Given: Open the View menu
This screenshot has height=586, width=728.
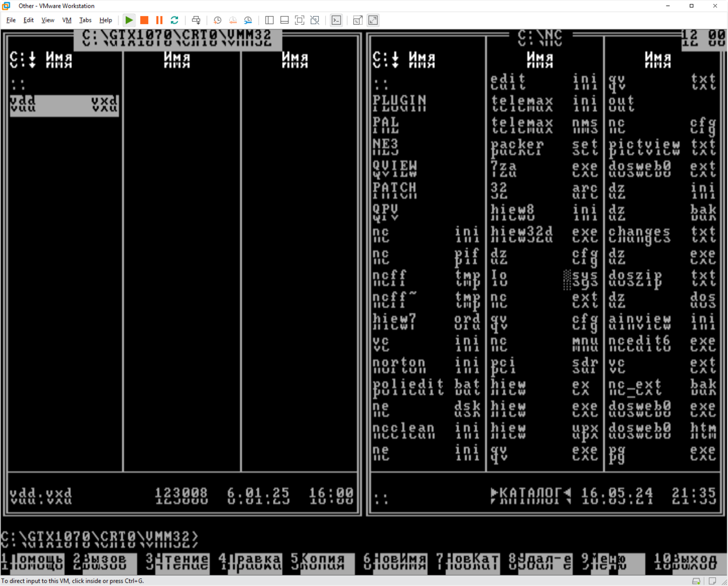Looking at the screenshot, I should click(x=48, y=20).
